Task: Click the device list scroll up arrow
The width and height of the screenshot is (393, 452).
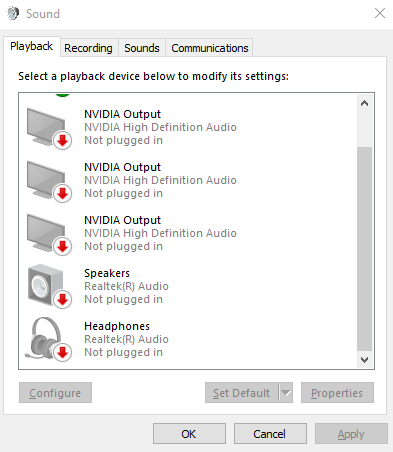Action: pos(364,103)
